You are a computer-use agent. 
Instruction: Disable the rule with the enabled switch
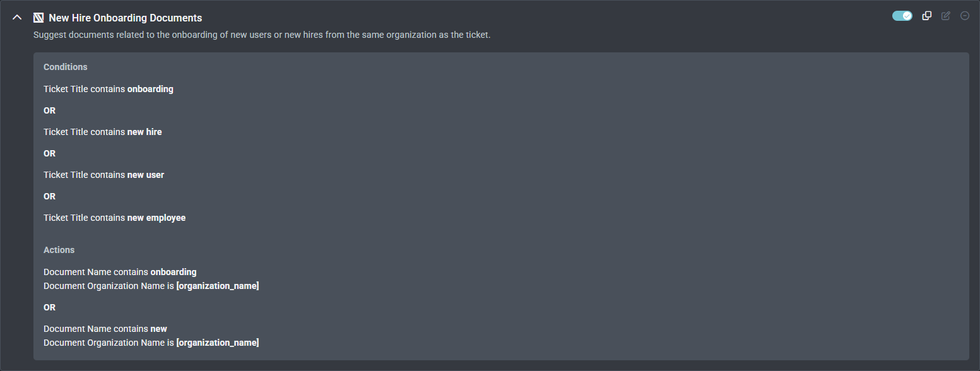tap(902, 16)
